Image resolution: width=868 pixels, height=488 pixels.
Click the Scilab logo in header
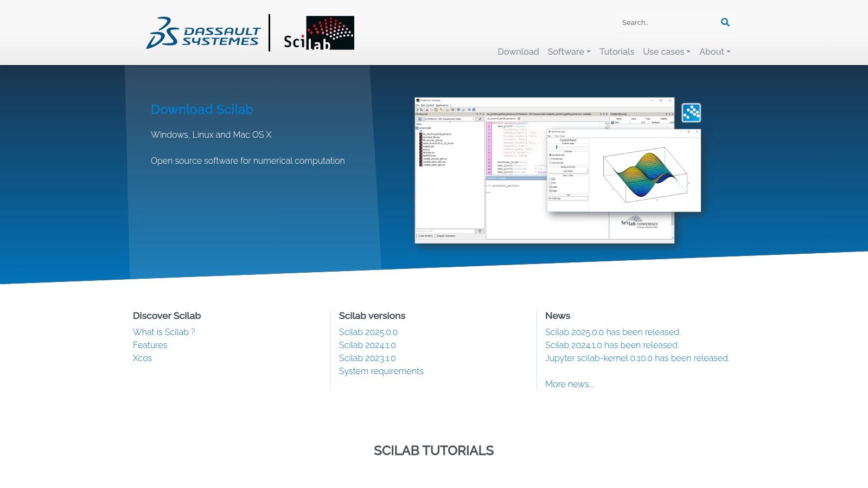point(319,33)
